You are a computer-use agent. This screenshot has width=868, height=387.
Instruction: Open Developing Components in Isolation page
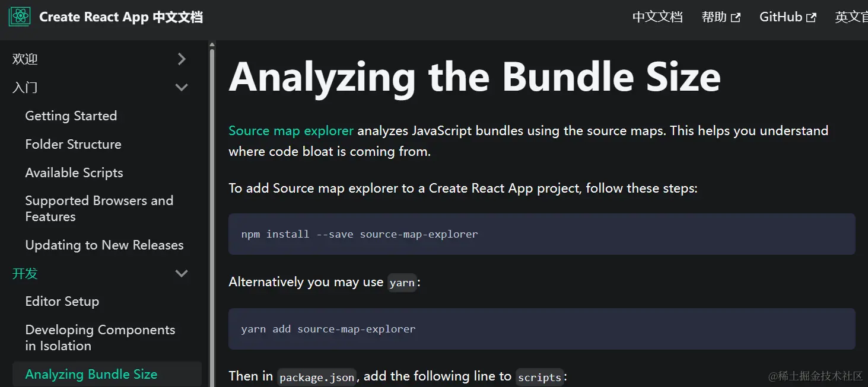pos(100,338)
